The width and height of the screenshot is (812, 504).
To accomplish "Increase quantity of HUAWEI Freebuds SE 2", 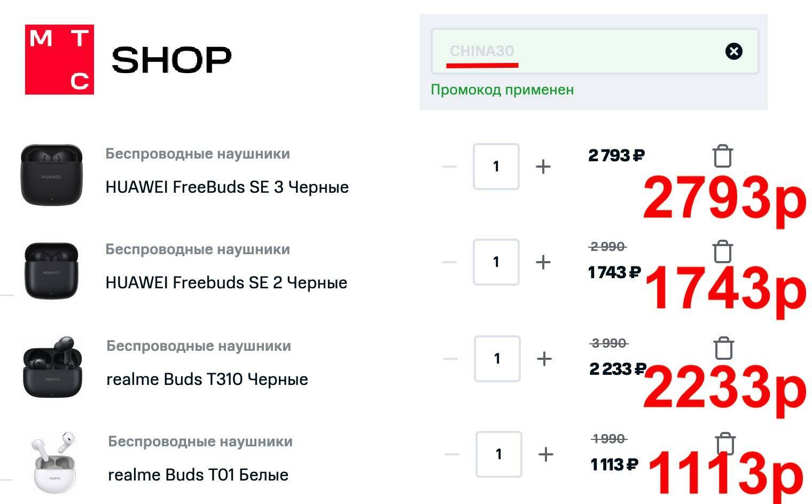I will 543,262.
